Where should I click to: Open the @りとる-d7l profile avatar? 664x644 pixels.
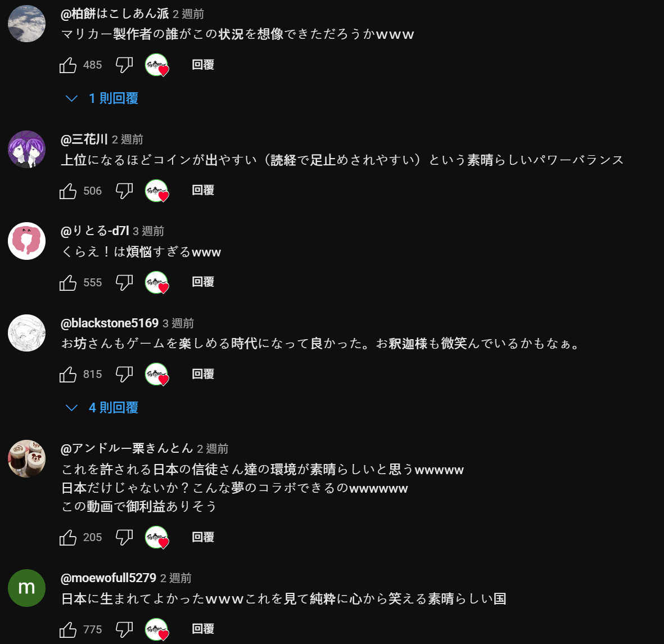pyautogui.click(x=26, y=241)
